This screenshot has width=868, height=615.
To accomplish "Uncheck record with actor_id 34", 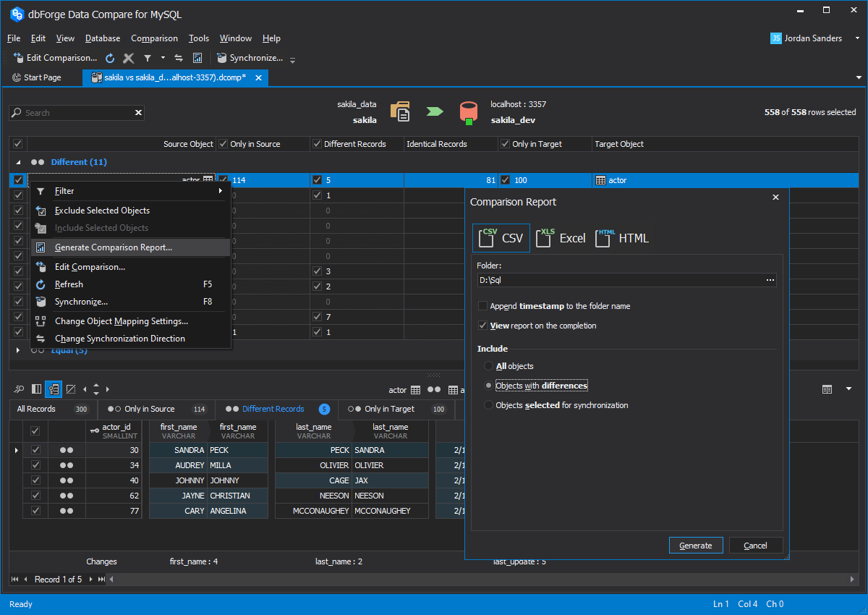I will click(x=35, y=465).
